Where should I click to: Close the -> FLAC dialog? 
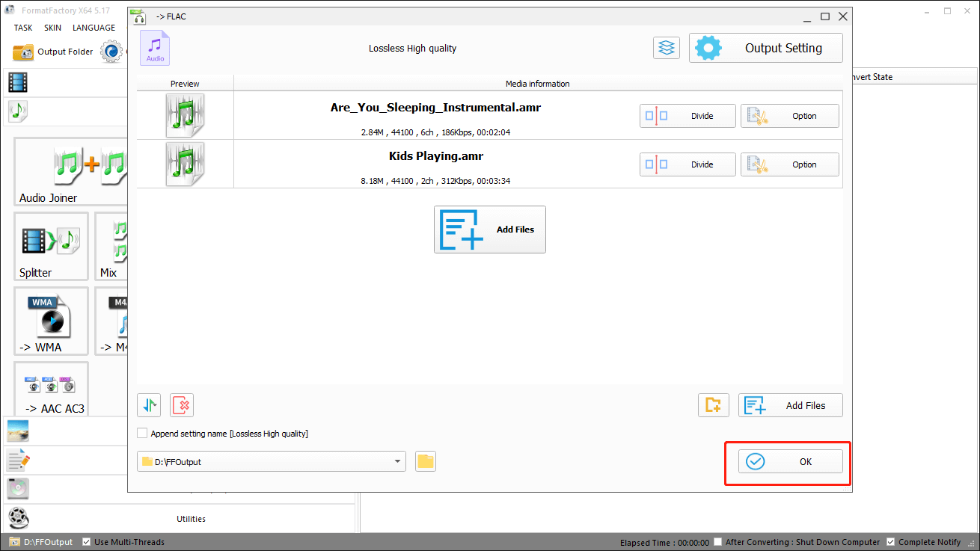pyautogui.click(x=843, y=16)
